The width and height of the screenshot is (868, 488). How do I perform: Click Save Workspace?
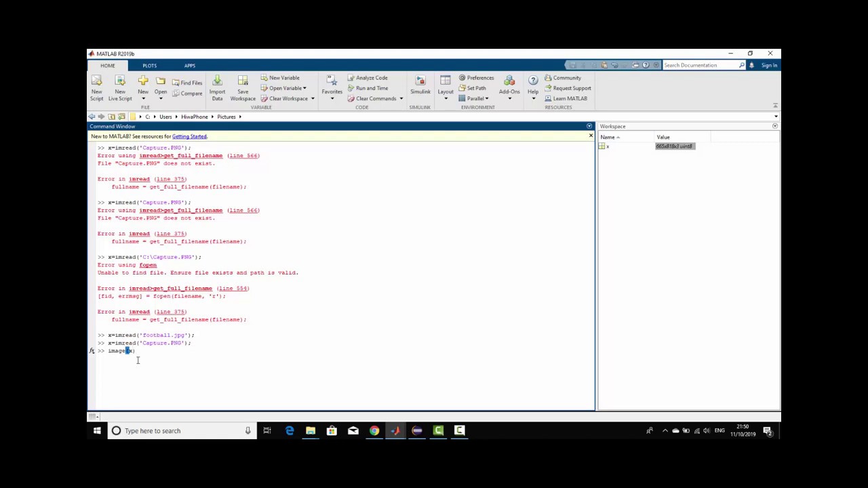pyautogui.click(x=243, y=88)
